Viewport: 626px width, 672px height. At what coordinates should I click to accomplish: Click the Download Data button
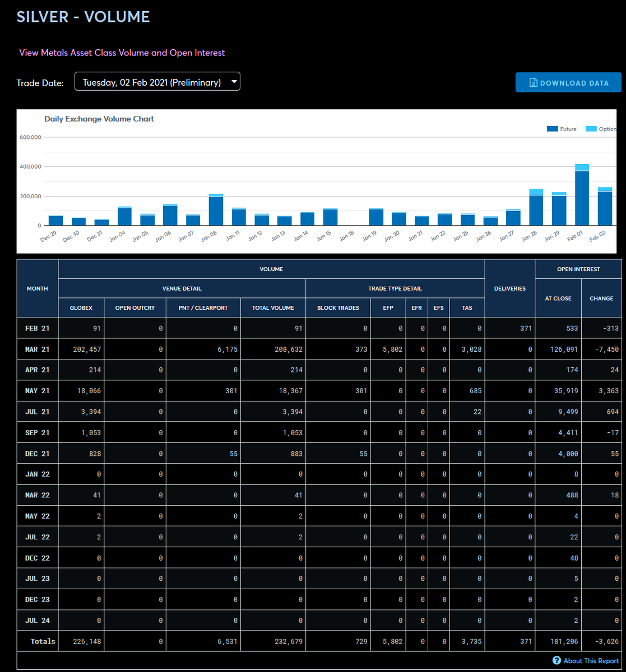[568, 82]
